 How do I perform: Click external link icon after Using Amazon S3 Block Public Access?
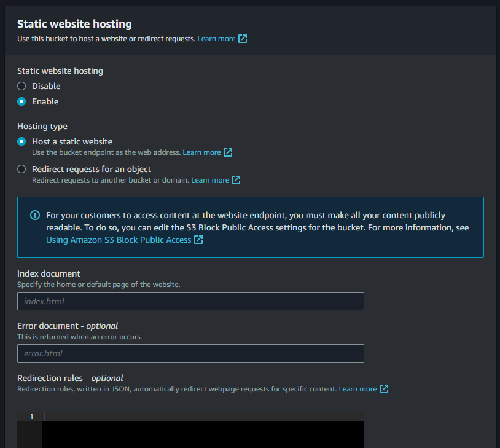[198, 240]
